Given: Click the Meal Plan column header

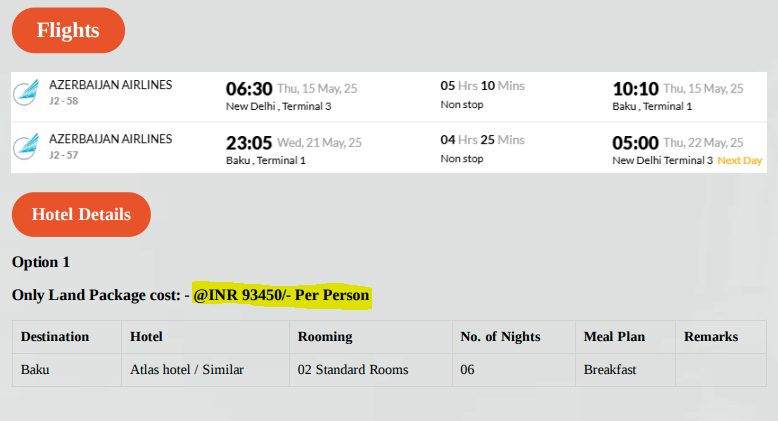Looking at the screenshot, I should [614, 337].
